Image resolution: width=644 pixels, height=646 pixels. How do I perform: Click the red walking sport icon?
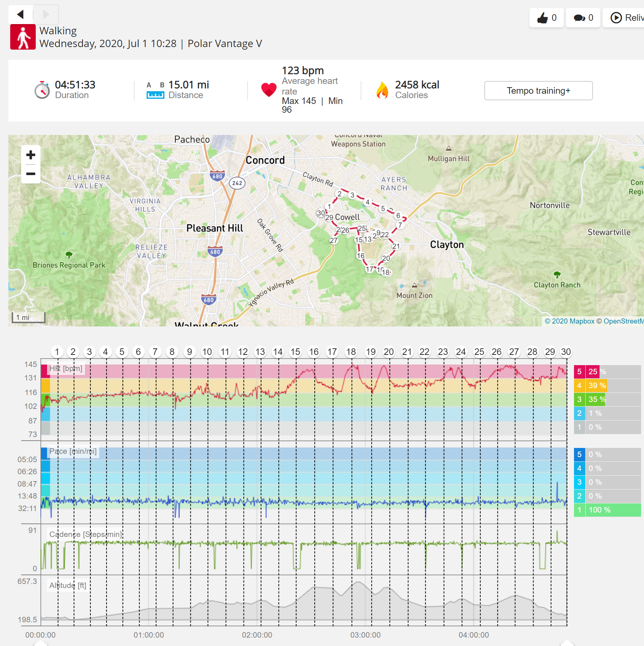point(23,37)
